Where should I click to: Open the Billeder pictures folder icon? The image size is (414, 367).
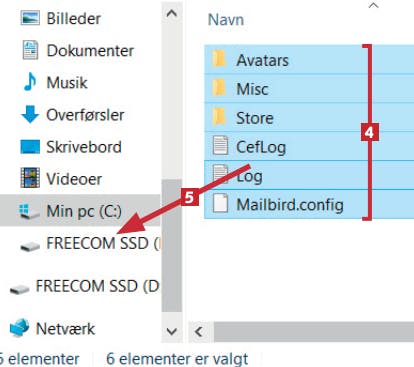pyautogui.click(x=30, y=18)
